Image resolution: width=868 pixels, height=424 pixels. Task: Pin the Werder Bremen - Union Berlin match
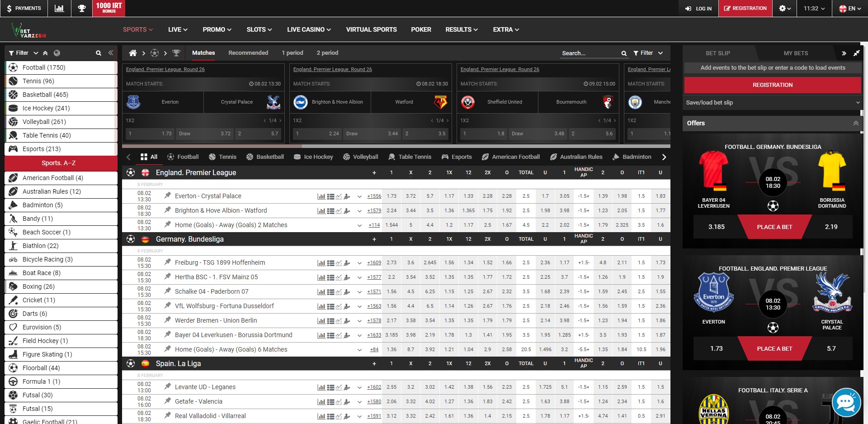167,320
